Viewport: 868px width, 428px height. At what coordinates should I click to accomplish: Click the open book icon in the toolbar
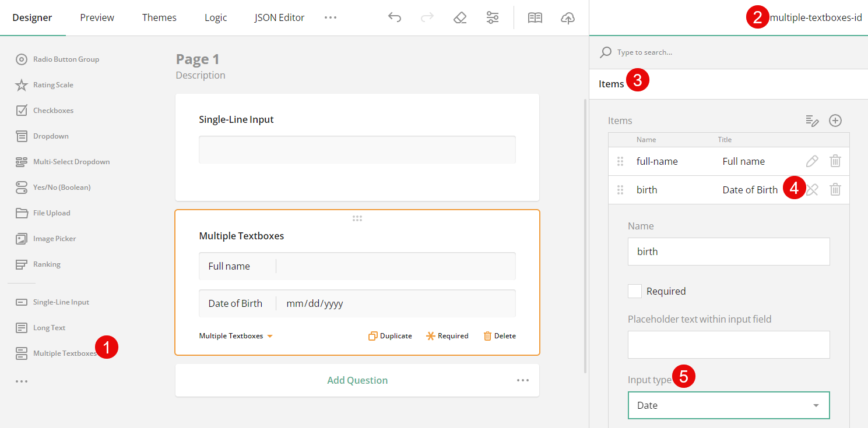point(535,17)
